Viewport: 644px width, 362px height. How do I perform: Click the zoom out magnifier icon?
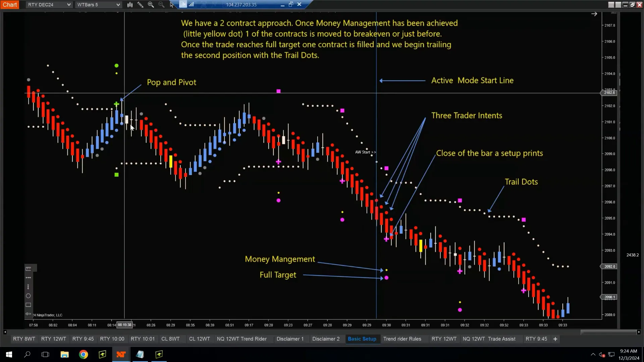pos(161,5)
